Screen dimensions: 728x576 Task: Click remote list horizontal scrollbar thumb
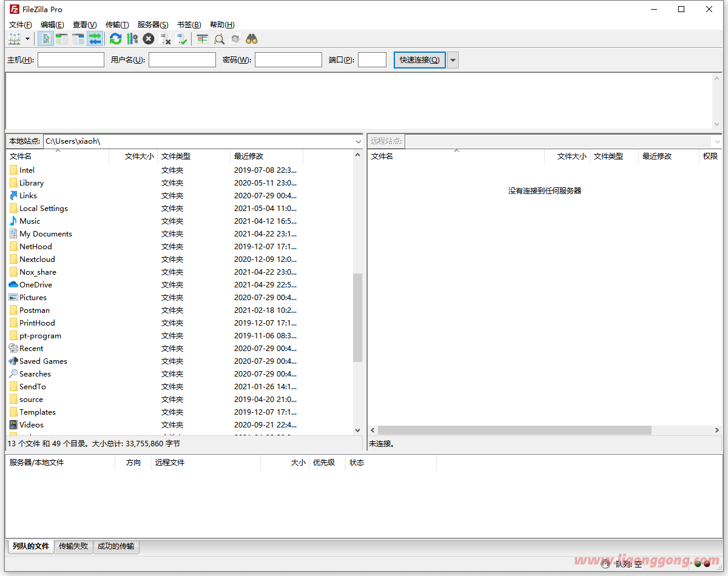point(514,430)
